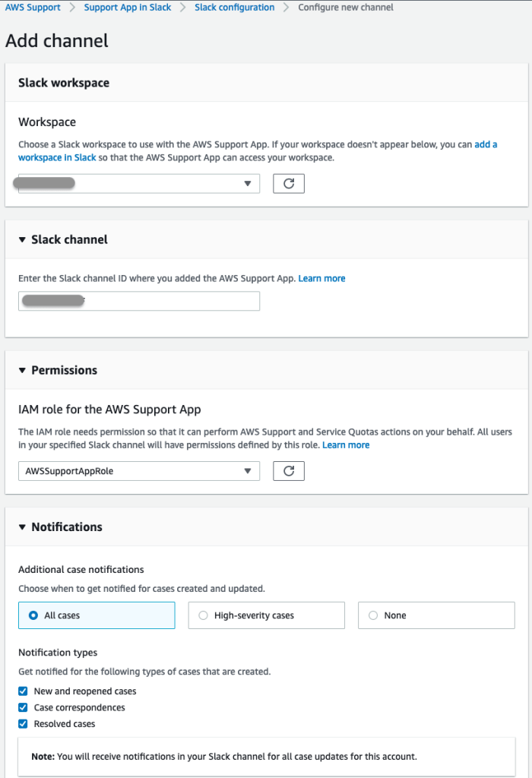532x778 pixels.
Task: Open Support App in Slack breadcrumb
Action: pos(128,8)
